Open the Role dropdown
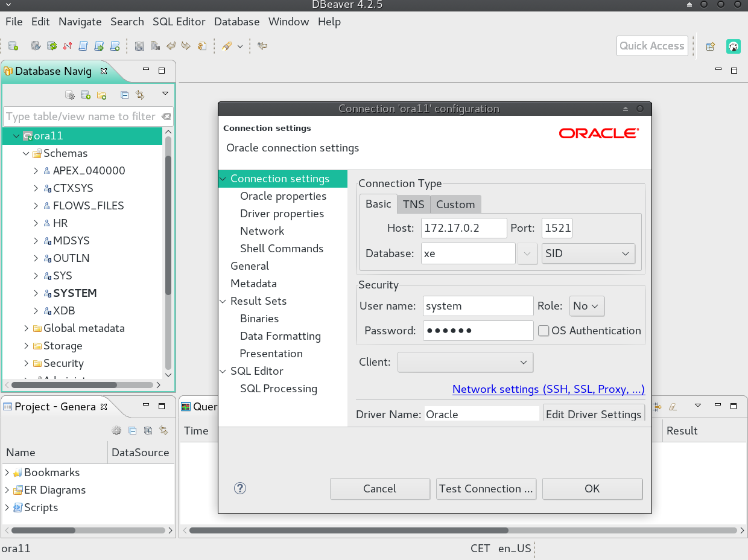The width and height of the screenshot is (748, 560). click(586, 306)
